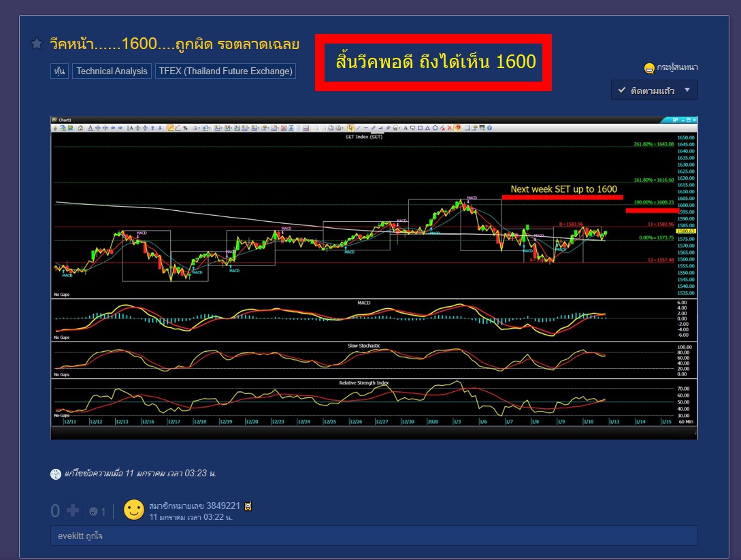
Task: Click the blue up arrow in chart toolbar
Action: 152,128
